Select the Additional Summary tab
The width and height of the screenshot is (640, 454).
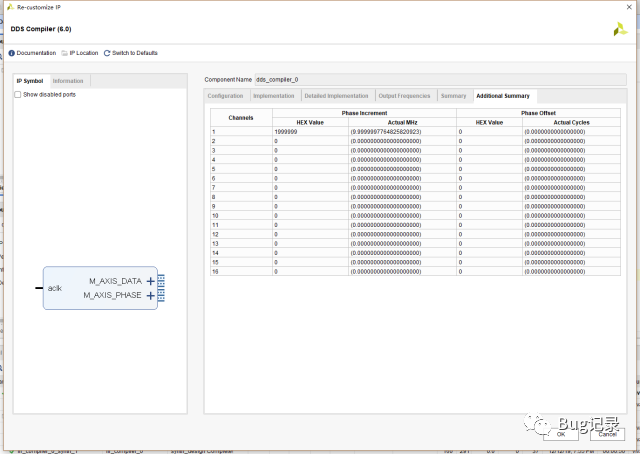503,96
